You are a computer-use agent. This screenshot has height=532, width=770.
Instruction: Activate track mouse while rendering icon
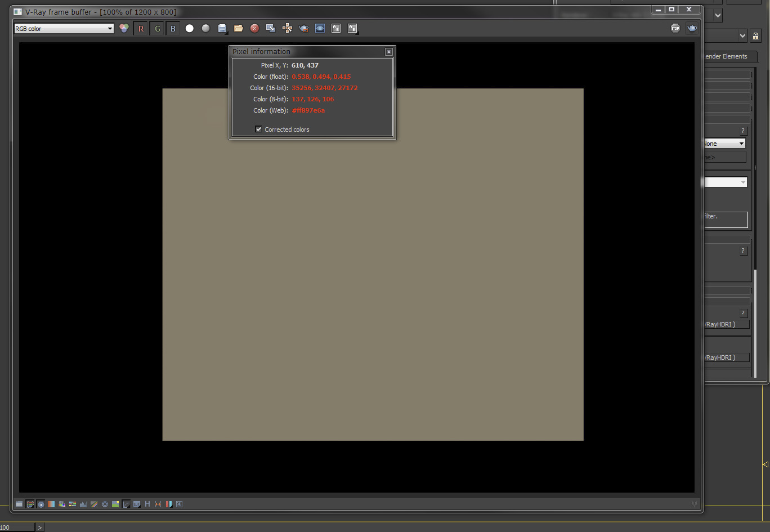click(287, 28)
